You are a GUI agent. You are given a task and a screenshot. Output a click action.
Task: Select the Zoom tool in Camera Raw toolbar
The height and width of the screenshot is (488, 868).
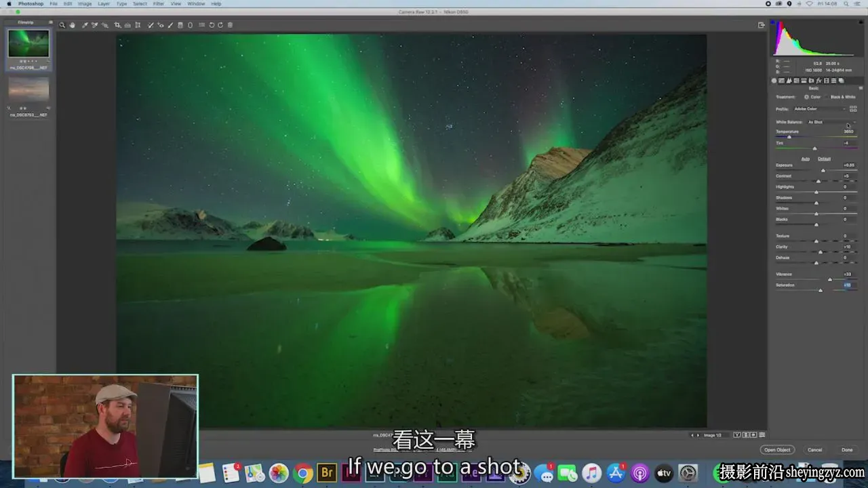click(x=62, y=25)
